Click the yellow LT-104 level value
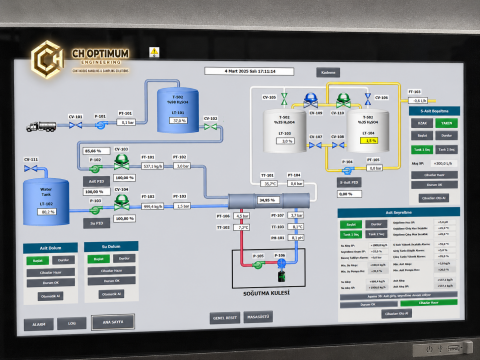480x360 pixels. tap(369, 140)
